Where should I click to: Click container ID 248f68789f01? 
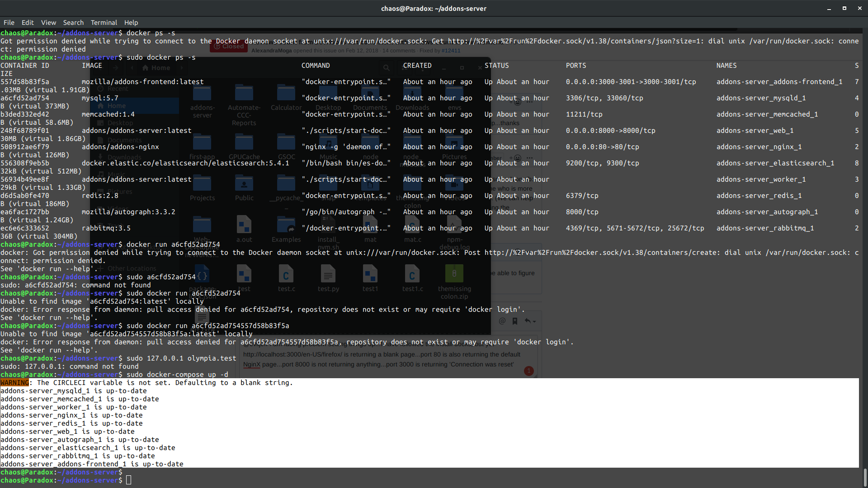point(25,131)
